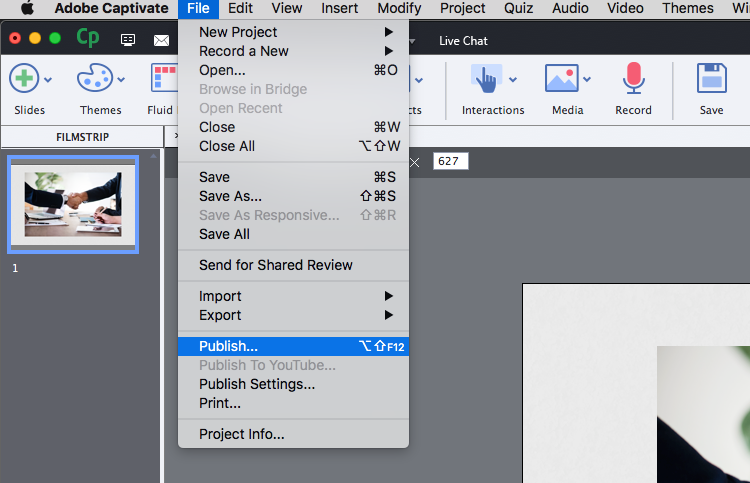The image size is (750, 483).
Task: Select Send for Shared Review
Action: tap(293, 265)
